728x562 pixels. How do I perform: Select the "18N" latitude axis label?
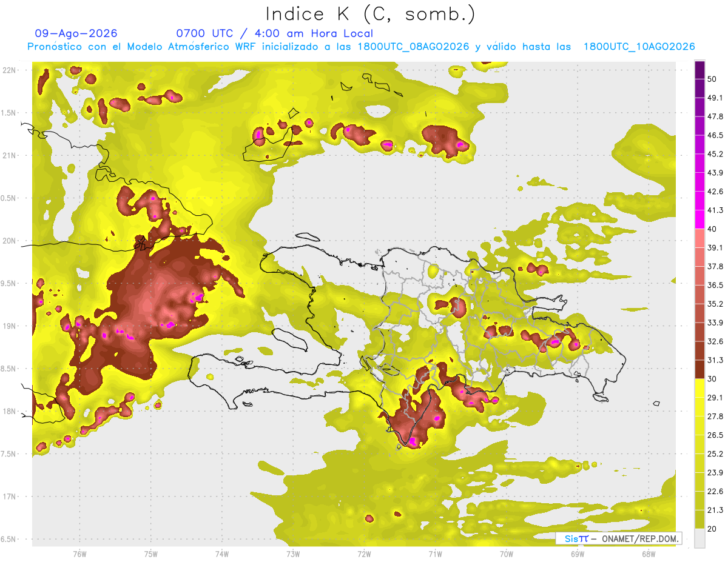pos(9,411)
